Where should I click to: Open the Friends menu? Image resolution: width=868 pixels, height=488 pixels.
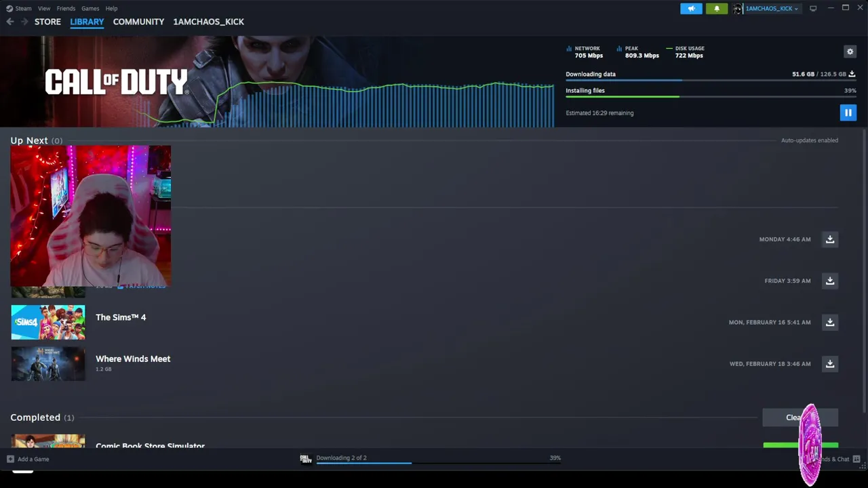66,8
